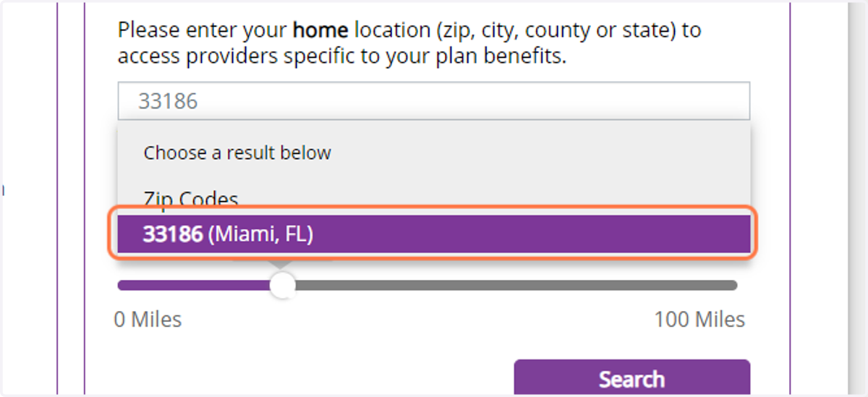Click the purple Search button

pos(631,377)
